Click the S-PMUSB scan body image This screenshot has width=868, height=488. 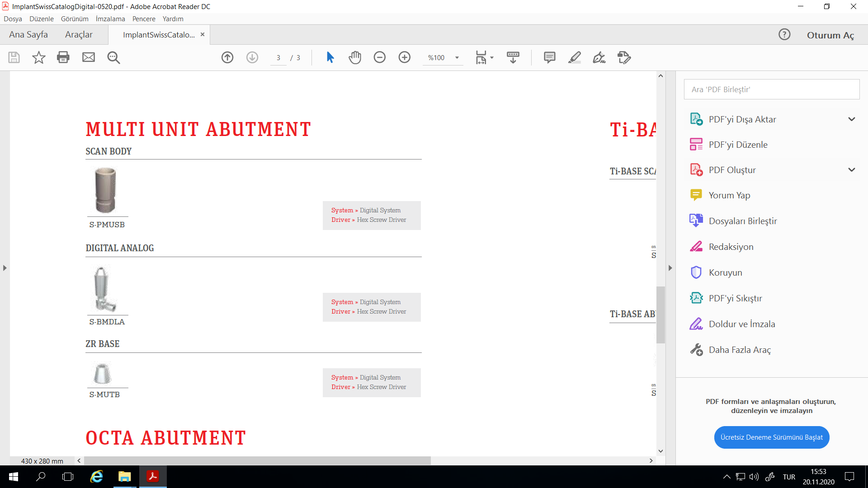[106, 190]
